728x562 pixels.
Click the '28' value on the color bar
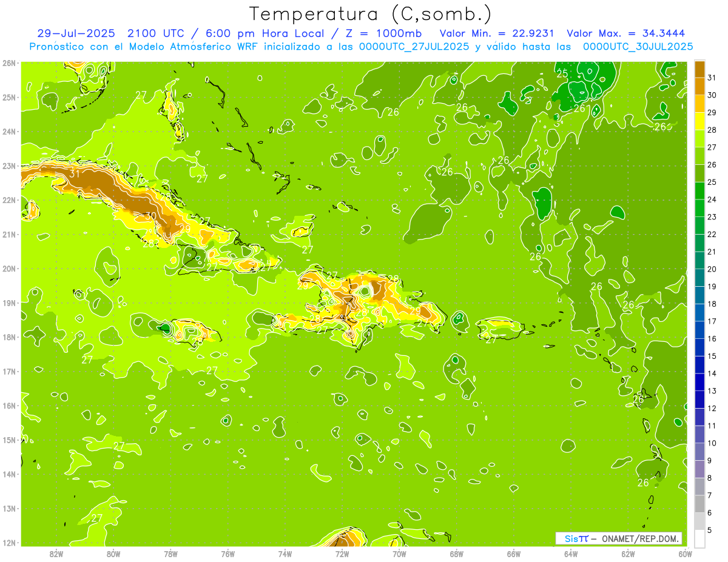click(x=712, y=130)
